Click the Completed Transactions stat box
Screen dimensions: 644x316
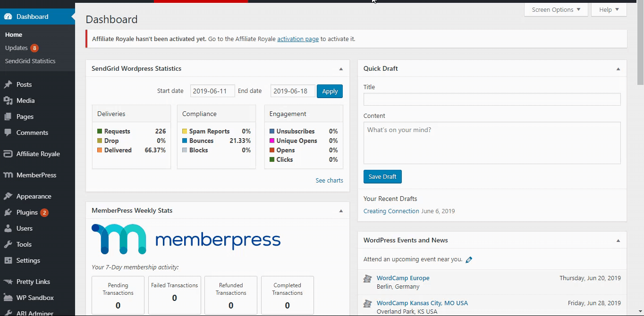point(287,295)
